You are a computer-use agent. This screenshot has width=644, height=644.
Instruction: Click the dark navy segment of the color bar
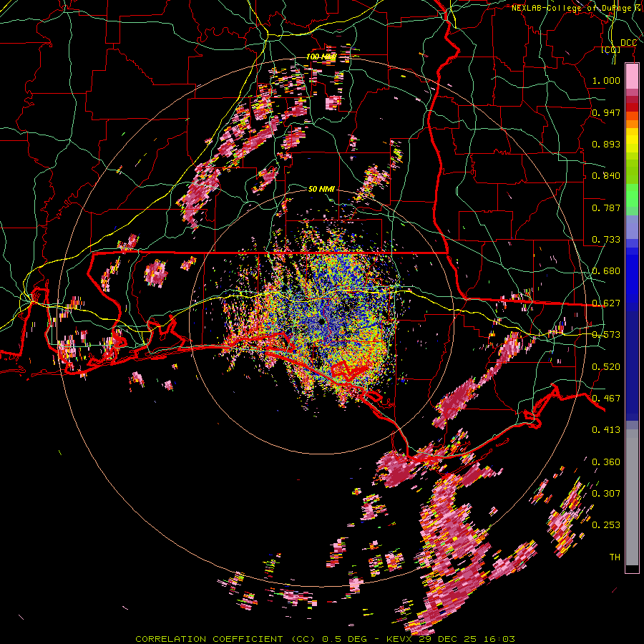pyautogui.click(x=632, y=366)
